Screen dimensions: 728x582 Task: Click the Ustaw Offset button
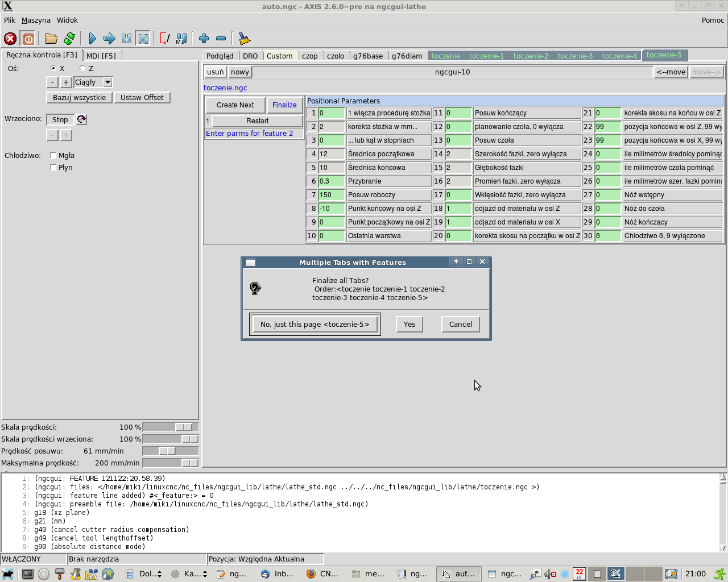point(142,98)
